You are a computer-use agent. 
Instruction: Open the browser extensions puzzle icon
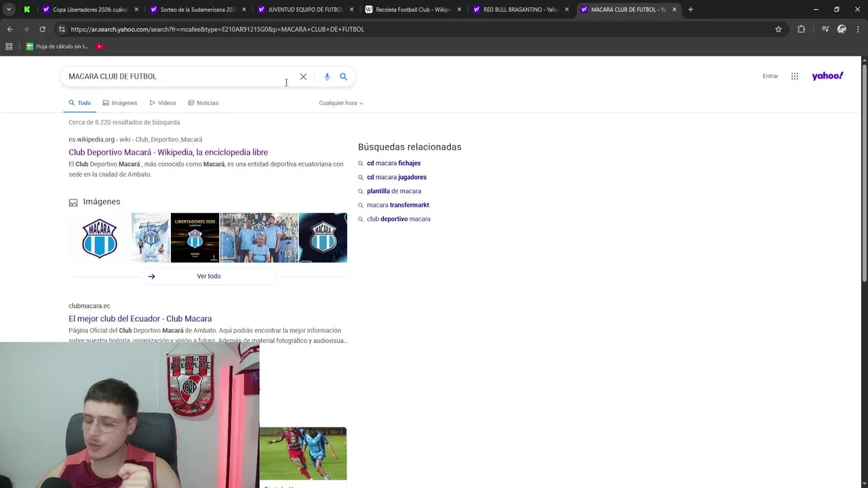802,29
